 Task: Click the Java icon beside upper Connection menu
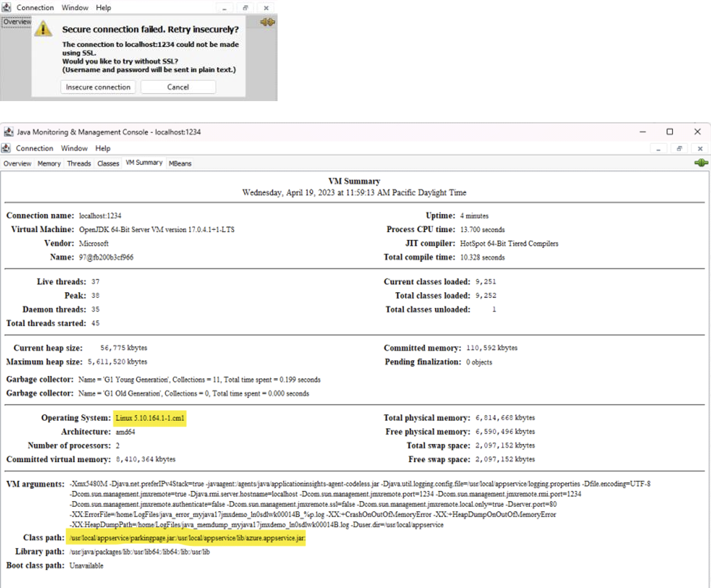coord(6,7)
